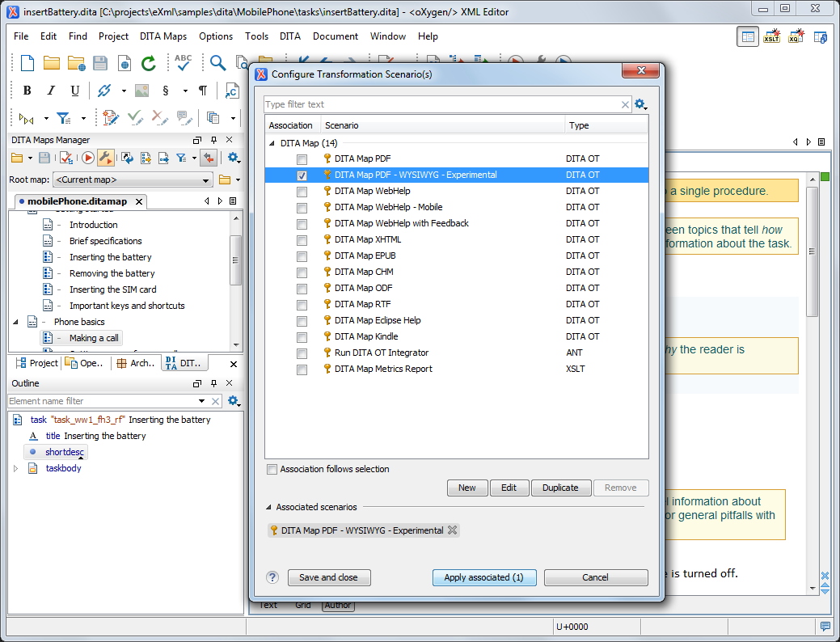840x642 pixels.
Task: Apply underline formatting
Action: click(75, 91)
